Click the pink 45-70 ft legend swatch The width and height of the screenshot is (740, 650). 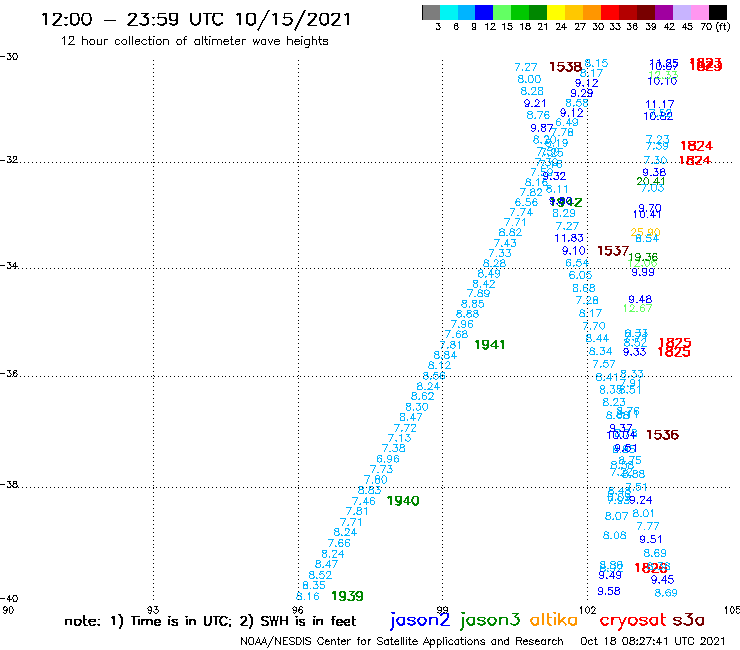pos(699,13)
